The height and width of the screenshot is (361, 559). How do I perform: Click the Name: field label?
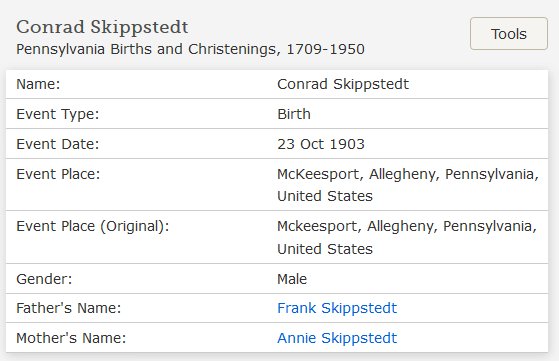[x=38, y=84]
